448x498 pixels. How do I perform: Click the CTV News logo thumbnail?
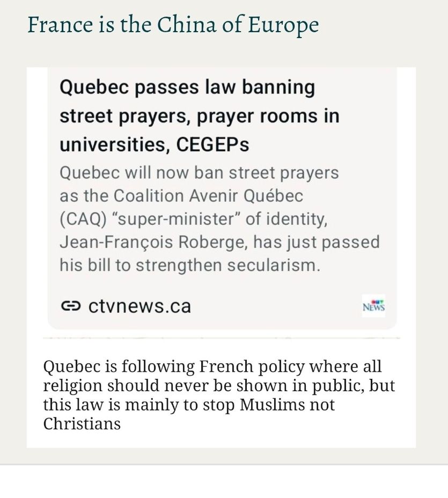point(373,305)
